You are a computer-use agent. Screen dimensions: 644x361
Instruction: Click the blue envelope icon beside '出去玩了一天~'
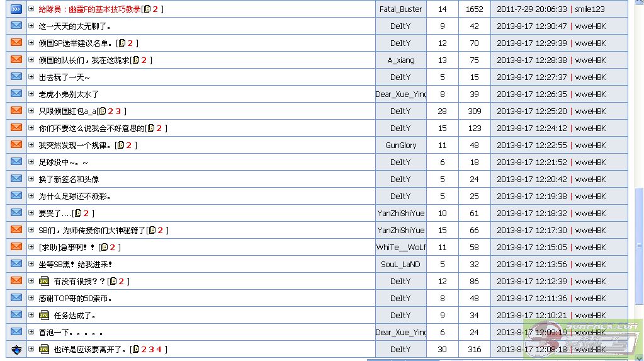(16, 77)
